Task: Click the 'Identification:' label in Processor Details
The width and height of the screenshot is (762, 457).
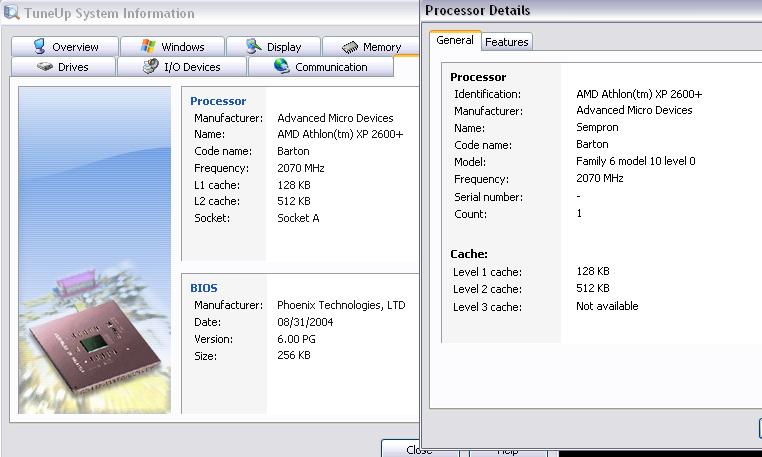Action: pos(487,94)
